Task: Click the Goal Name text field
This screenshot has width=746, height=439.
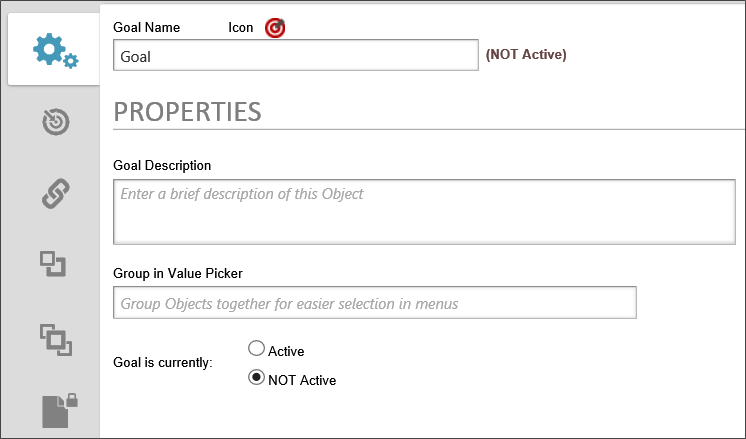Action: (296, 56)
